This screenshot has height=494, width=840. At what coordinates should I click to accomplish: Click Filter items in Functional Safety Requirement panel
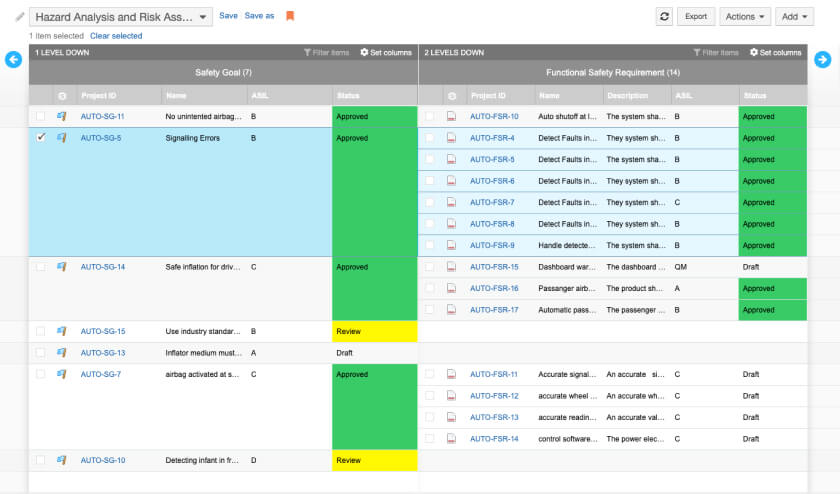[716, 52]
